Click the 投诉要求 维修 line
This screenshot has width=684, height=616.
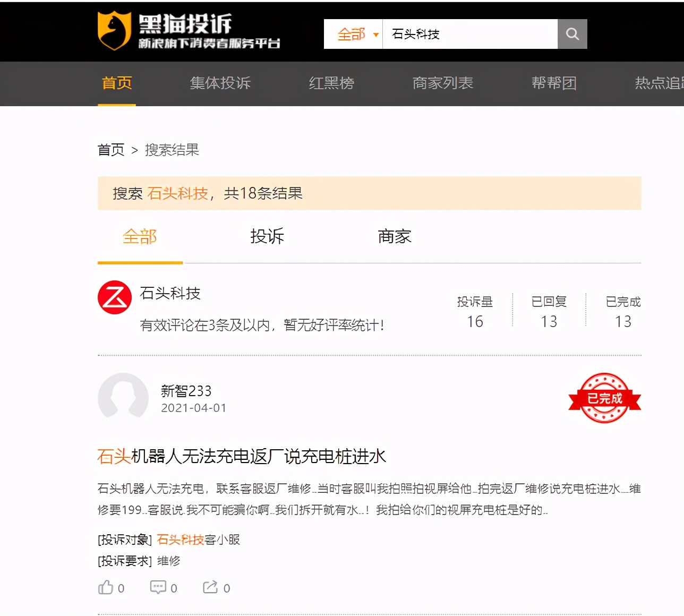point(139,561)
